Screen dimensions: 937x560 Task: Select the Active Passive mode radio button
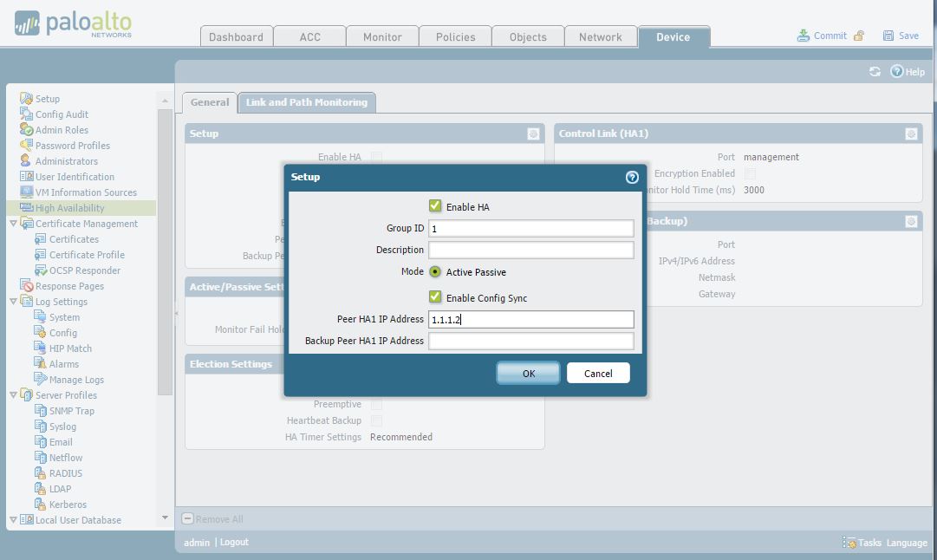(435, 271)
